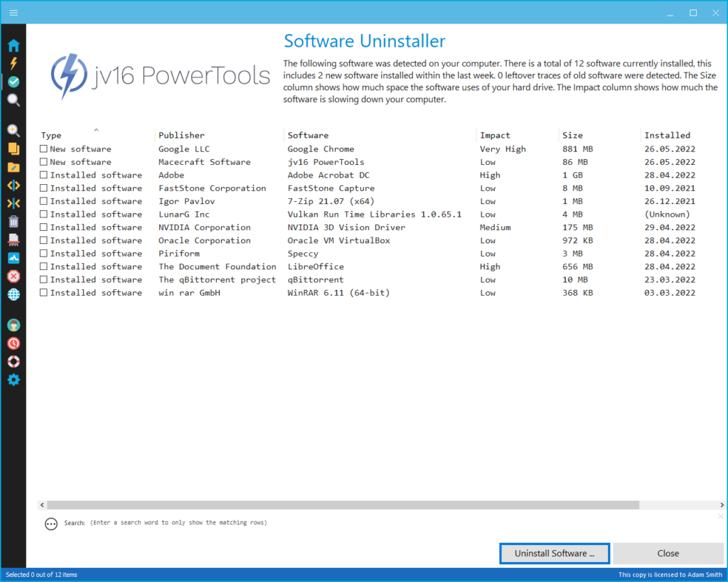Select the '10.09.2021' installed date
The image size is (728, 582).
pos(670,188)
